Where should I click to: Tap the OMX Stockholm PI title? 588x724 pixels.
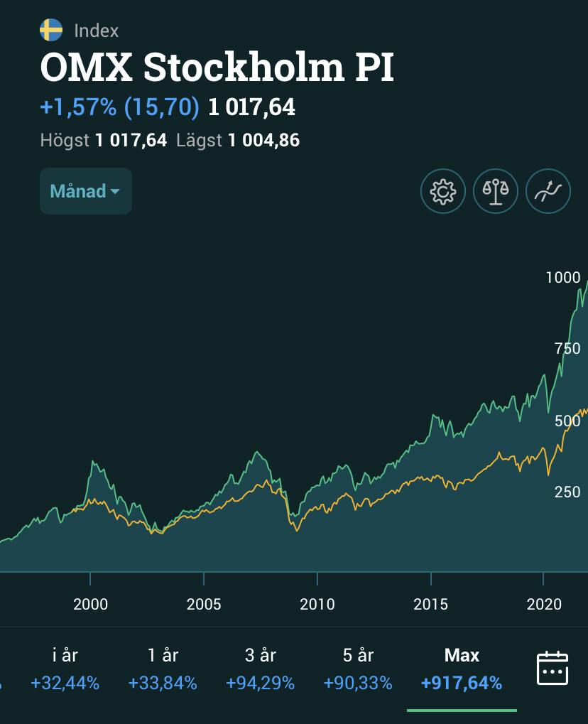pyautogui.click(x=217, y=68)
